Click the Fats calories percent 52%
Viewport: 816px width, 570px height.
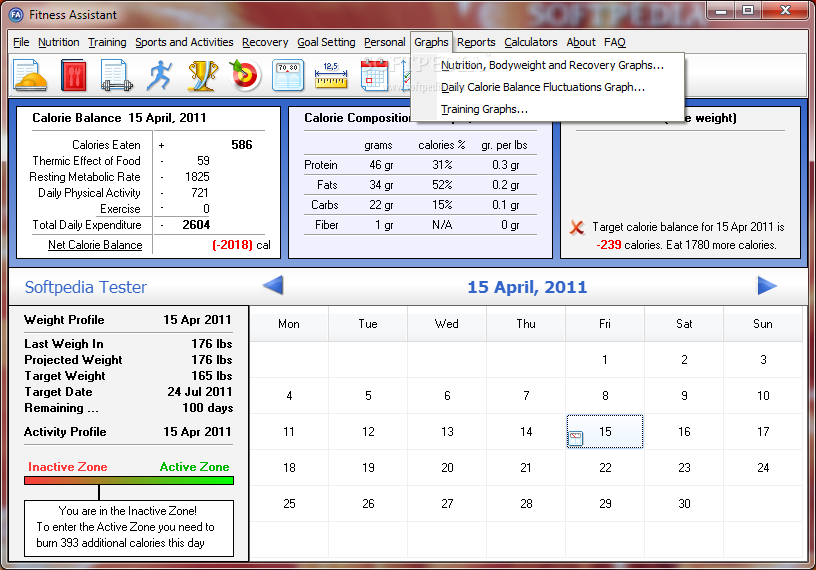click(442, 185)
